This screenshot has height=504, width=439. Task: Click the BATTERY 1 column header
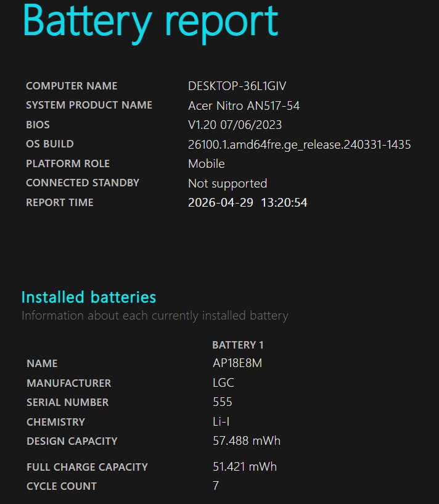coord(237,345)
